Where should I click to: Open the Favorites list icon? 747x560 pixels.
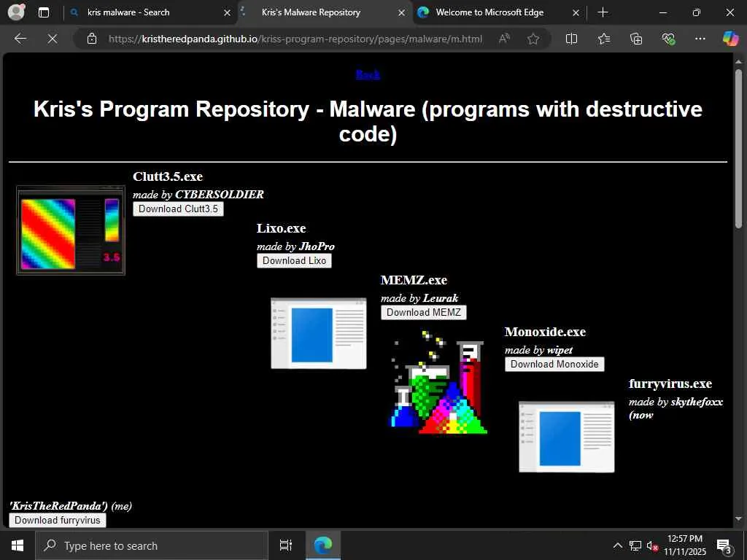coord(603,39)
